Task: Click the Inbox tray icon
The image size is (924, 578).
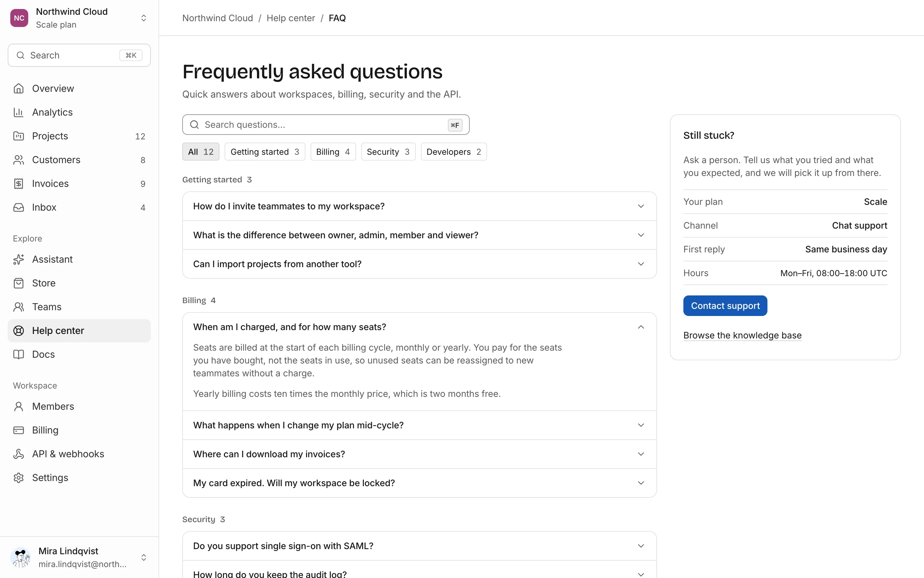Action: [18, 207]
